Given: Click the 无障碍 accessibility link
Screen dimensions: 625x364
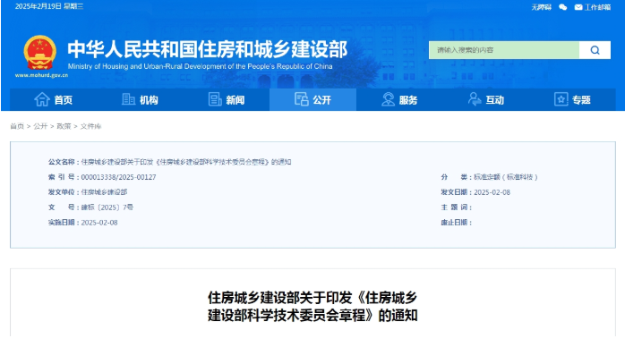Looking at the screenshot, I should click(541, 7).
